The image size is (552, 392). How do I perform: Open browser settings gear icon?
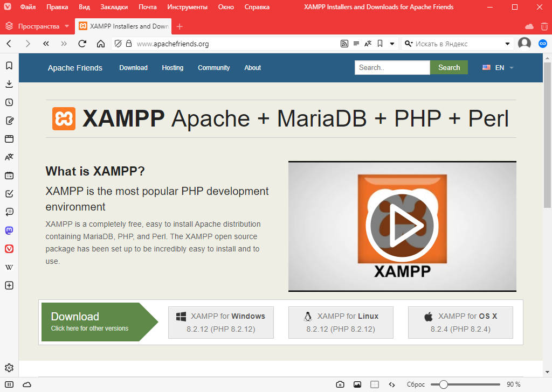[9, 368]
